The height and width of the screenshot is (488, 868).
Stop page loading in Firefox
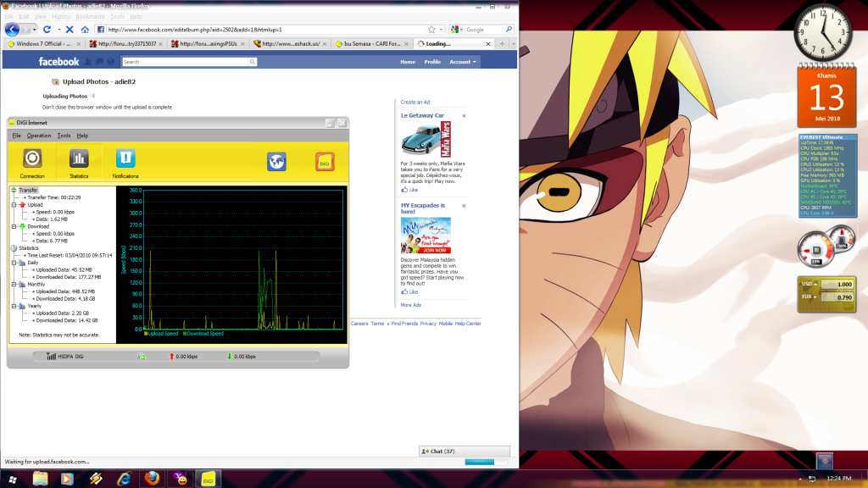point(70,29)
